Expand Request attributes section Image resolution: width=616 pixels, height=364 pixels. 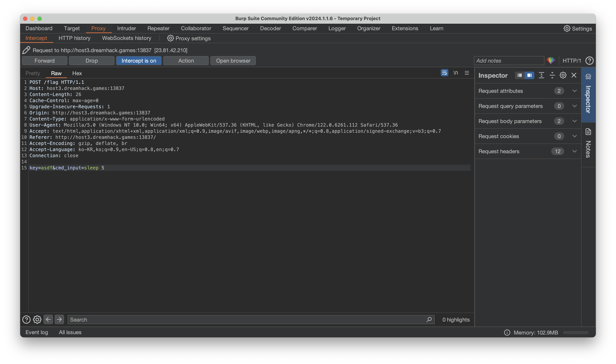pyautogui.click(x=574, y=91)
